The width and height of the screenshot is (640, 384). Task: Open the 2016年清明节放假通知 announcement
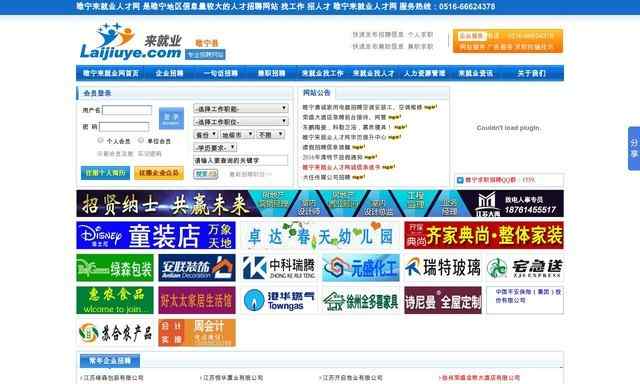333,157
